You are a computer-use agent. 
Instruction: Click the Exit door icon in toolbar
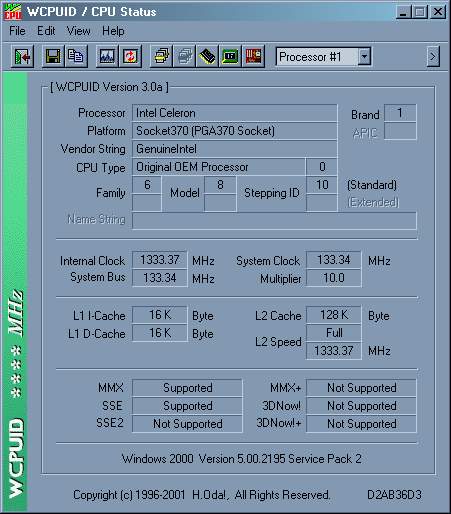22,57
